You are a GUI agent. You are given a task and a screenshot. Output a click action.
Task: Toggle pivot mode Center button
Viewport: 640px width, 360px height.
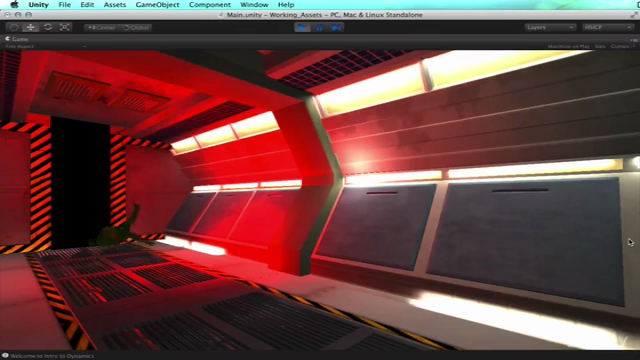[102, 28]
